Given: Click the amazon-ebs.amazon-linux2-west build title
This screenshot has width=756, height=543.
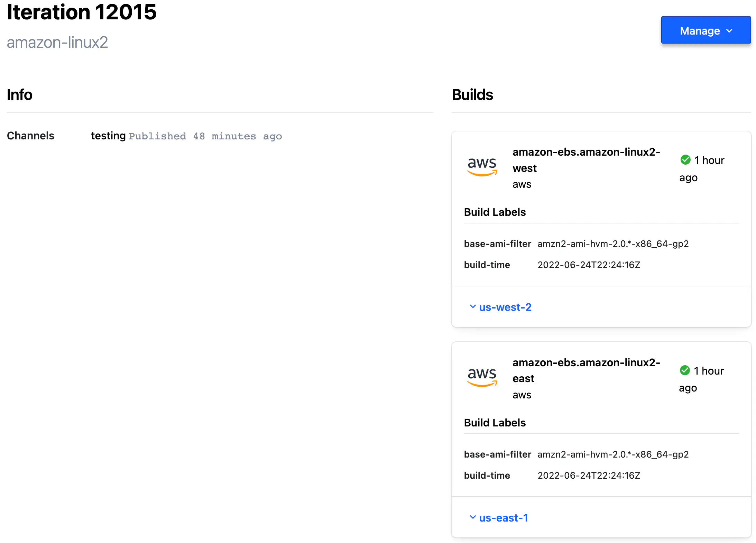Looking at the screenshot, I should pos(586,160).
